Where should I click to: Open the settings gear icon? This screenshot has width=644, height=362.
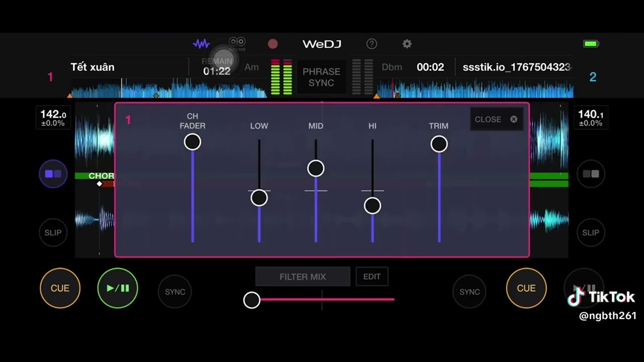point(407,44)
